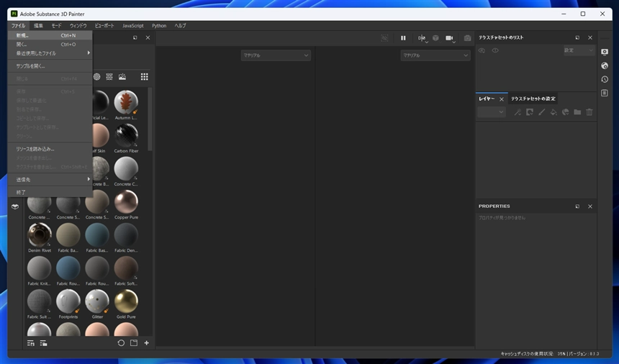Expand the 最近使用したファイル submenu

click(x=50, y=53)
